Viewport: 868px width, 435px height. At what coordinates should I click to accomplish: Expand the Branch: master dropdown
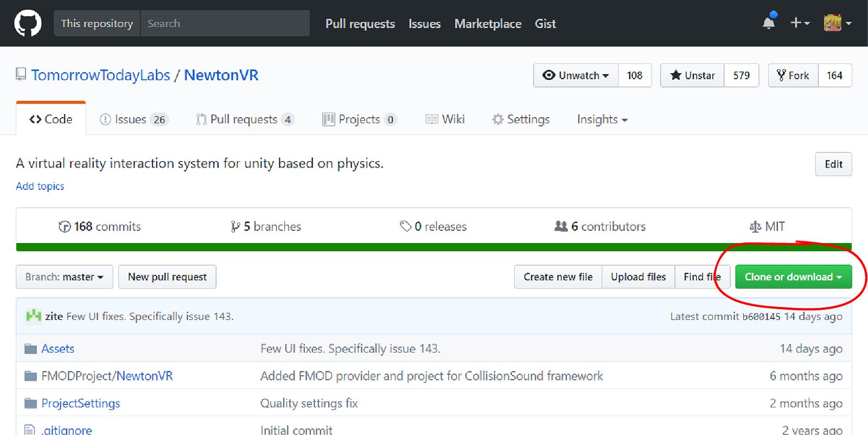pyautogui.click(x=65, y=277)
